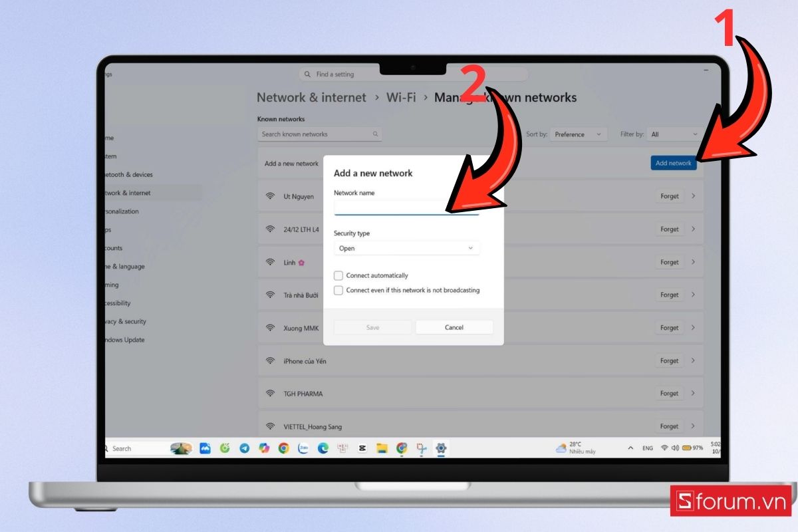Click the Wi-Fi icon beside Ut Nguyen
The height and width of the screenshot is (532, 798).
(270, 196)
